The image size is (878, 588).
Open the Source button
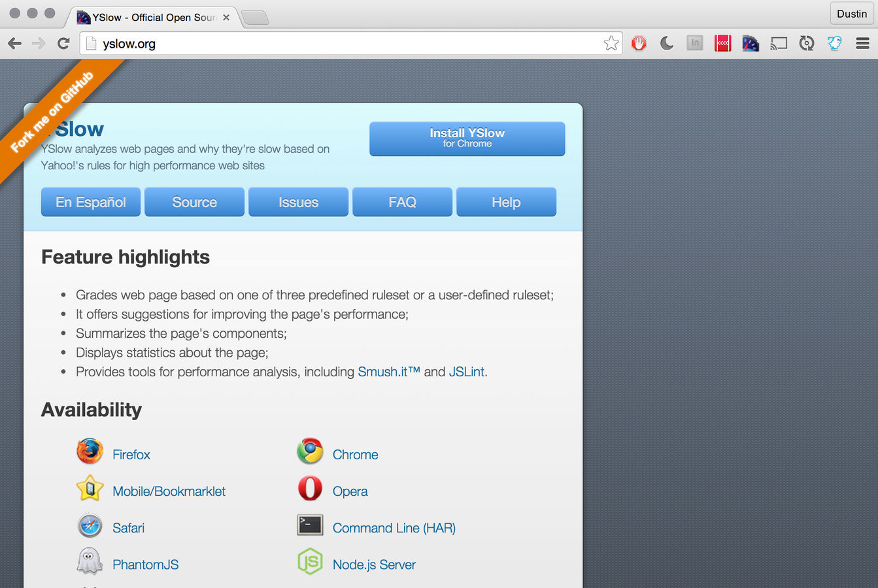[194, 202]
